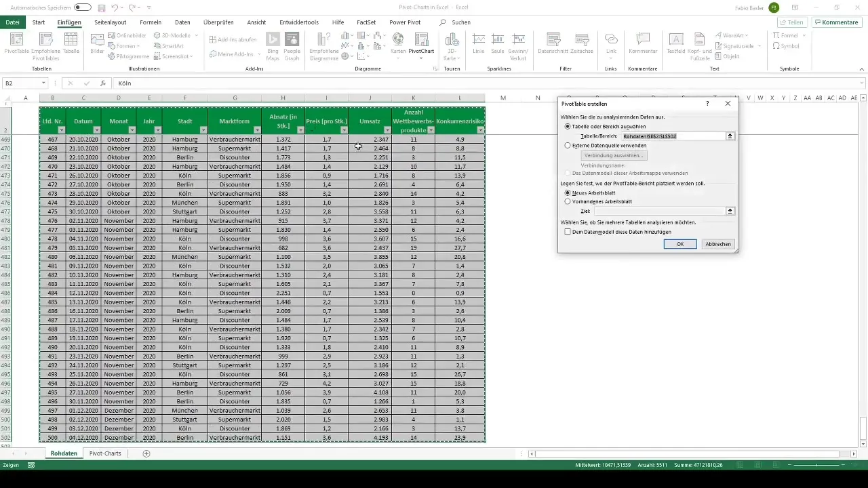Insert a Symbol
This screenshot has width=868, height=488.
point(786,46)
